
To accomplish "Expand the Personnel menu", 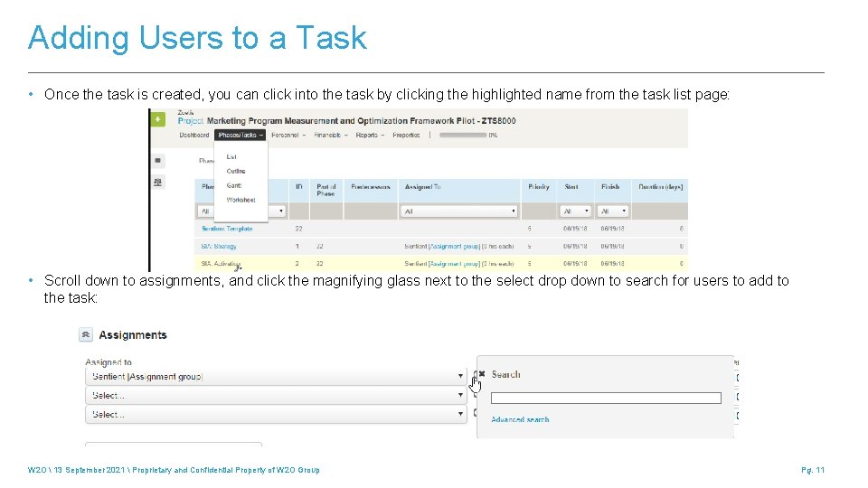I will click(288, 135).
